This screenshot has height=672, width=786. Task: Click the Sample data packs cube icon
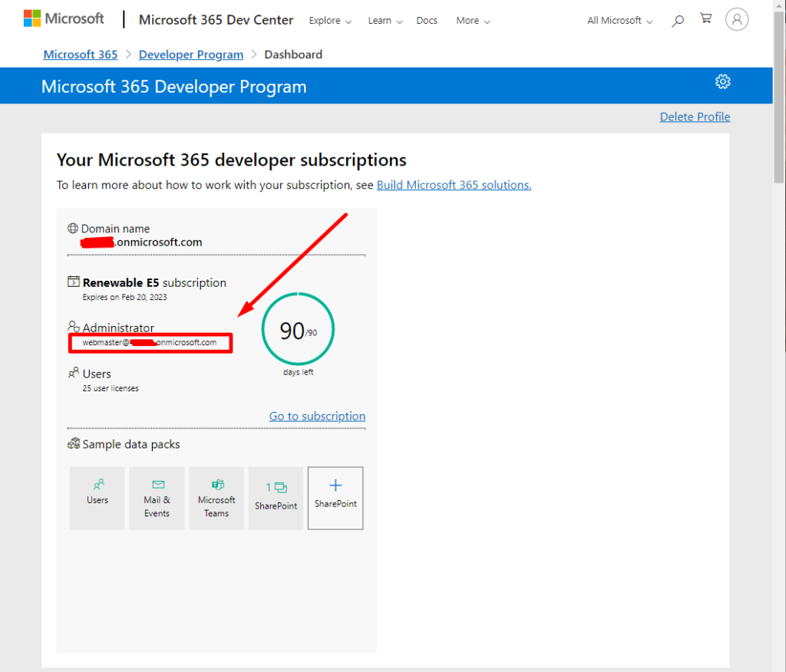click(x=74, y=443)
